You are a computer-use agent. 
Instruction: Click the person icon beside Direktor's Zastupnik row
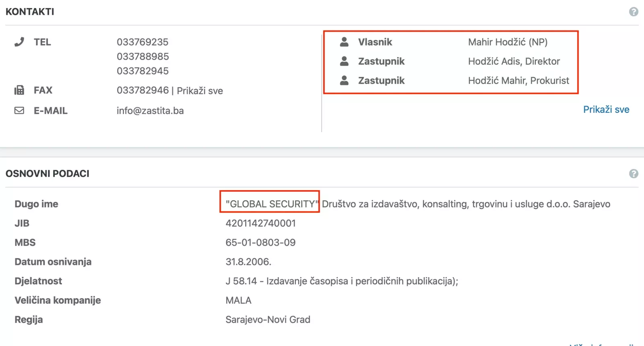(x=344, y=61)
